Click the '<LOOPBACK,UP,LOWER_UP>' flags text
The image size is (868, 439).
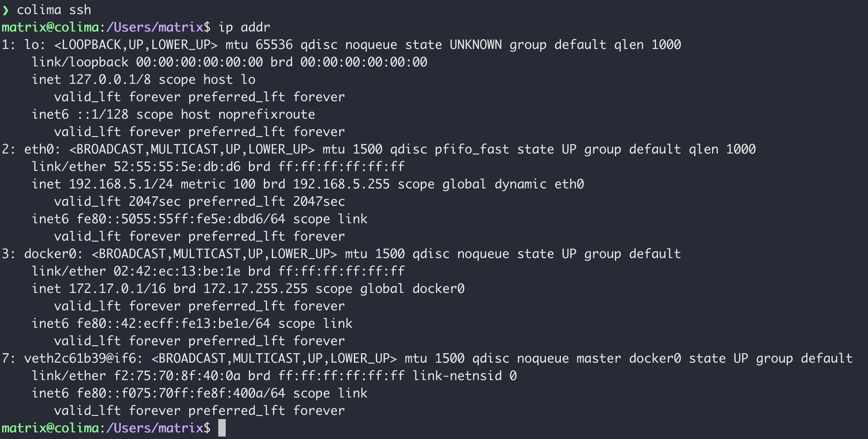click(136, 45)
